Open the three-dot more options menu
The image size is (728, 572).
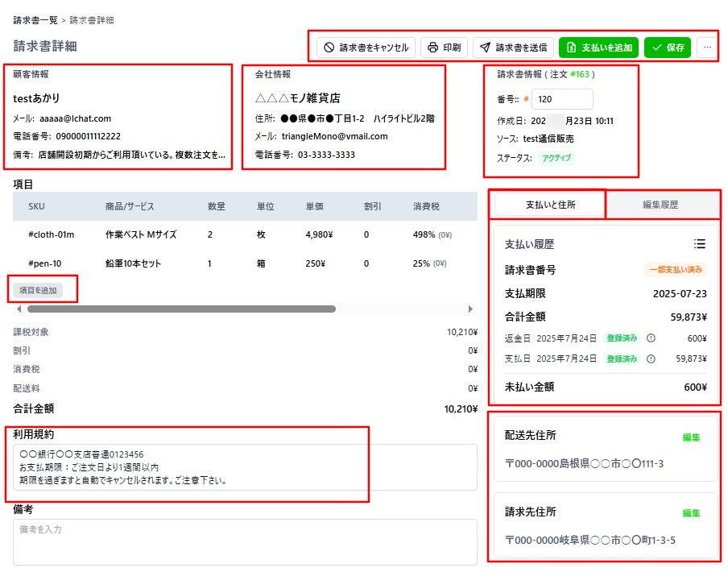tap(707, 48)
